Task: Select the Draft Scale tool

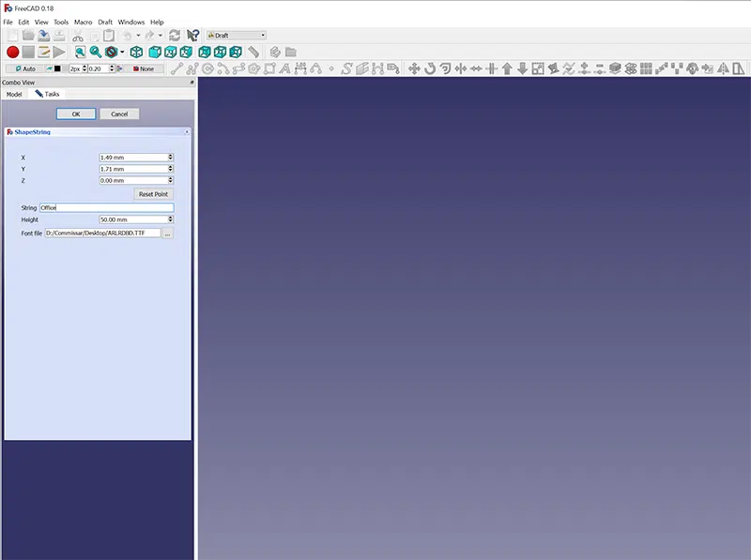Action: coord(538,68)
